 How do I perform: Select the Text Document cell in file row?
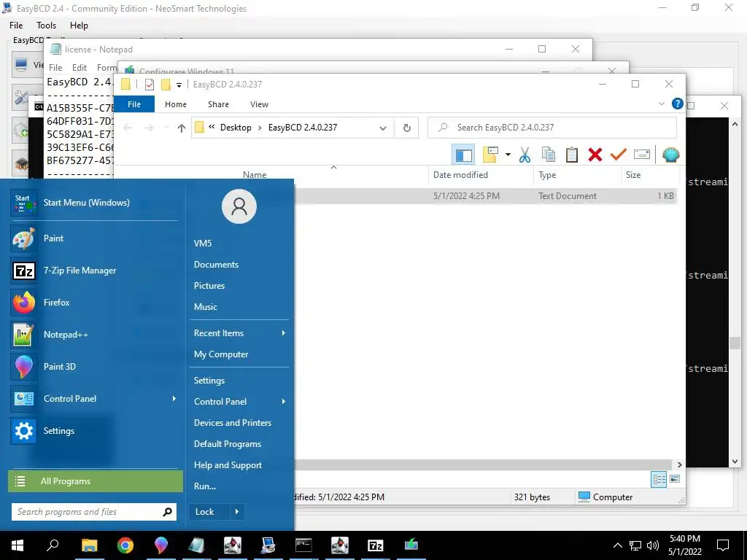(568, 195)
